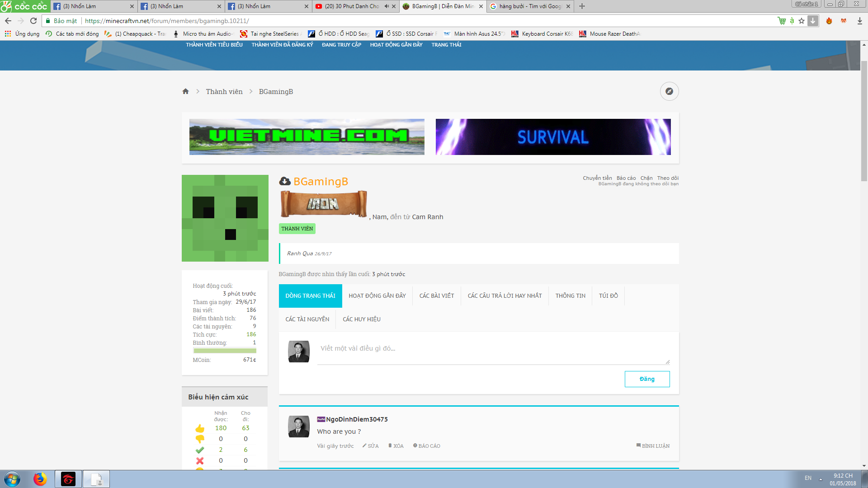
Task: Click the Đăng post button
Action: pos(647,379)
